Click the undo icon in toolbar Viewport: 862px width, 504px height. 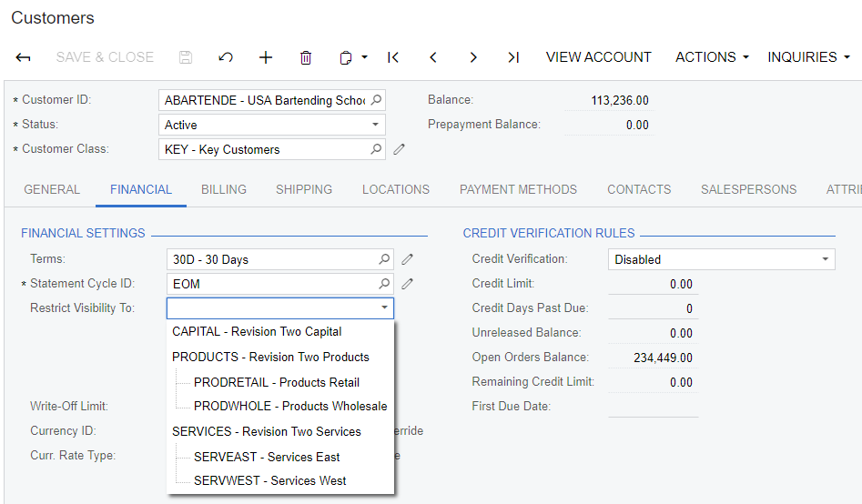pyautogui.click(x=226, y=57)
